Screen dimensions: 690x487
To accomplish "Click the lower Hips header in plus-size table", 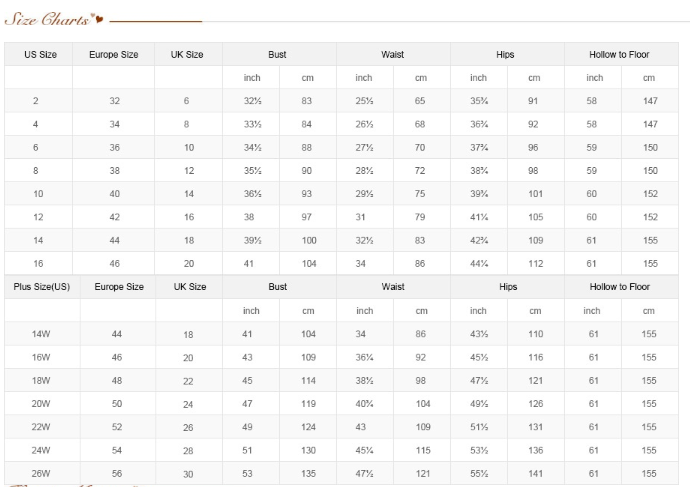I will point(507,287).
